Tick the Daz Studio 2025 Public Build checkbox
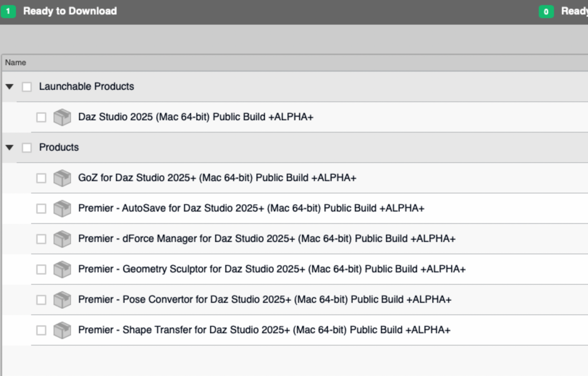The height and width of the screenshot is (376, 588). [41, 117]
